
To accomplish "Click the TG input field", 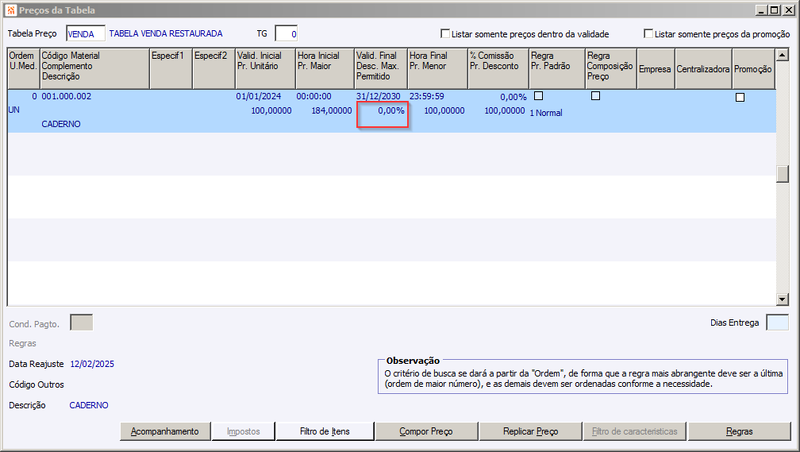I will coord(286,34).
